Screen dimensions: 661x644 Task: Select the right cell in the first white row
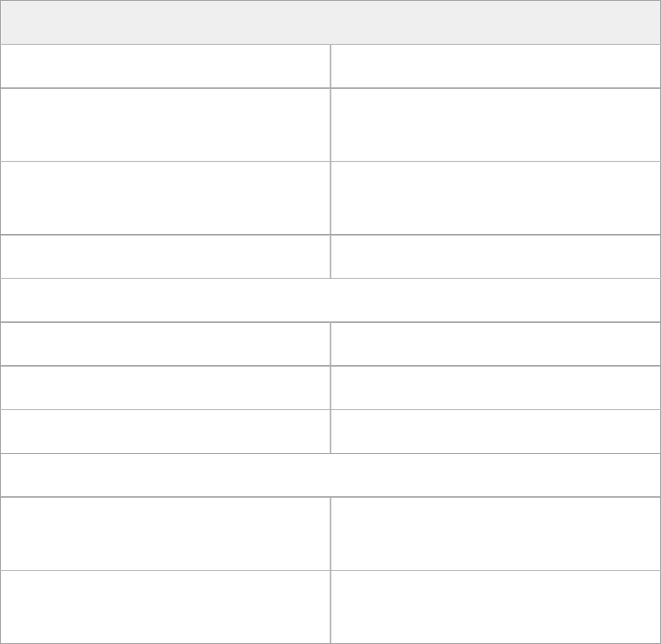[x=495, y=66]
